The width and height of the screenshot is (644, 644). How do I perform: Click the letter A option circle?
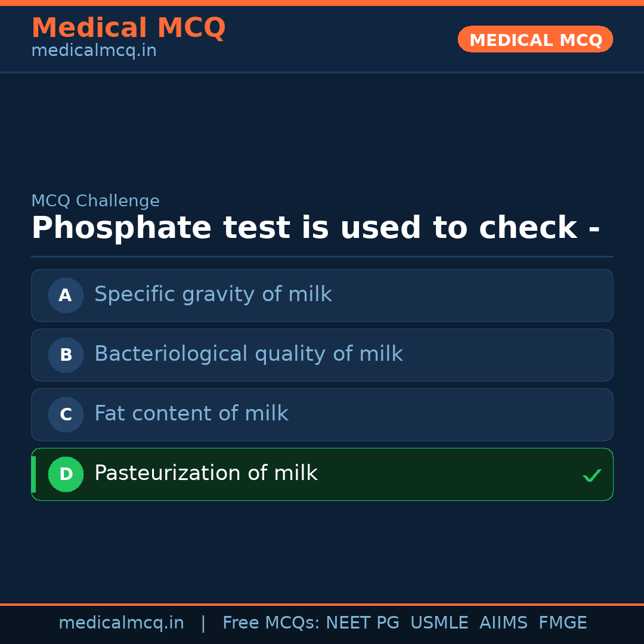point(66,295)
